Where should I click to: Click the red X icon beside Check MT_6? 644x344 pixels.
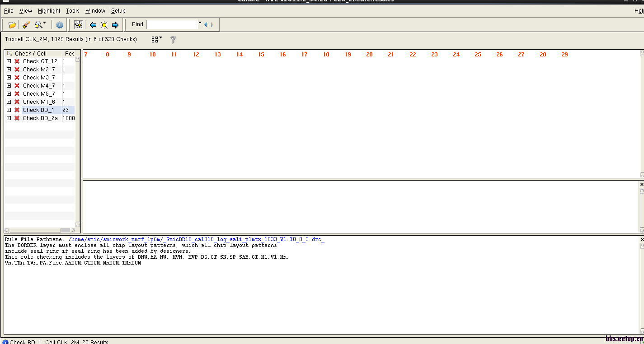click(17, 102)
